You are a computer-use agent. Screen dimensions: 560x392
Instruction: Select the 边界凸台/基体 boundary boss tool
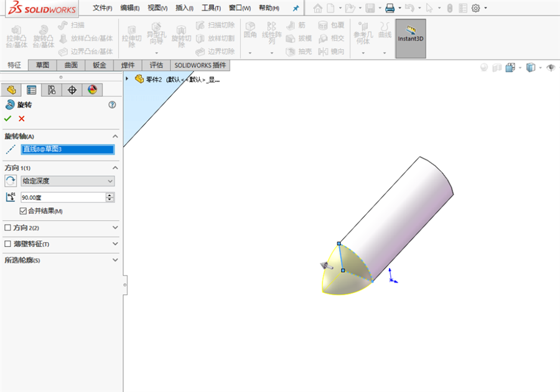click(x=86, y=52)
